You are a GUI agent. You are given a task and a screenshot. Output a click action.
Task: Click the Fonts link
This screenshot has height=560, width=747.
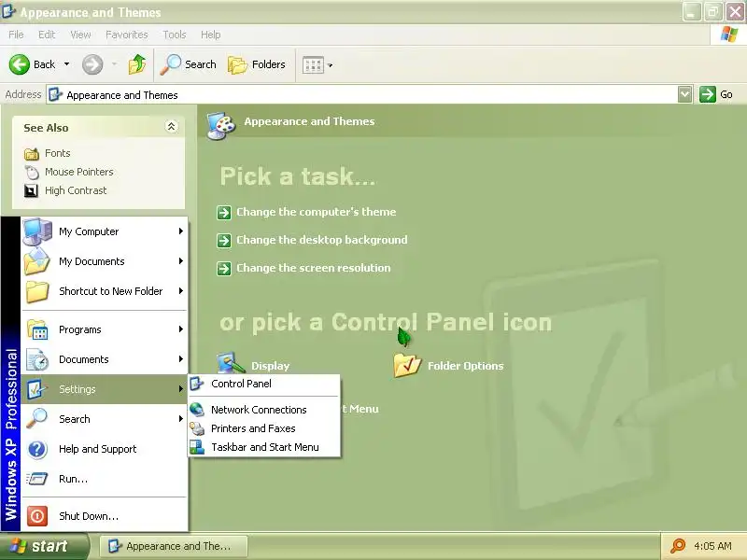click(58, 153)
